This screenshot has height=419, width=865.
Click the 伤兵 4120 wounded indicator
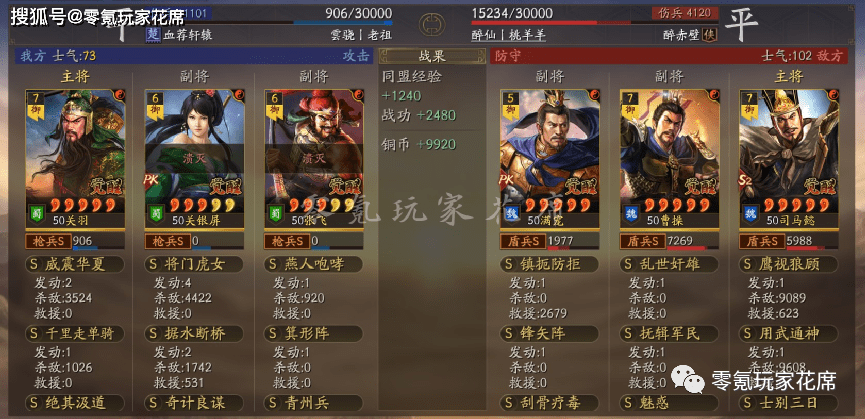click(685, 13)
